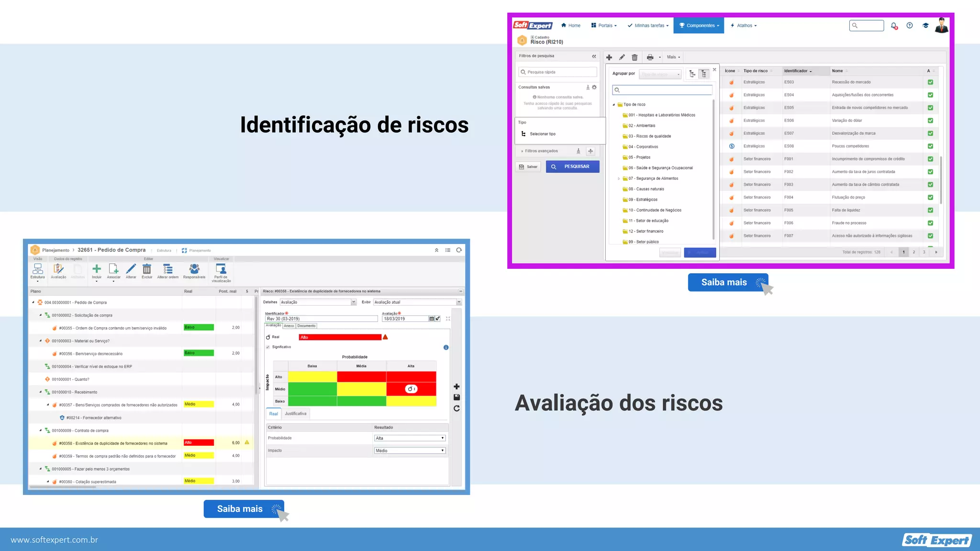This screenshot has width=980, height=551.
Task: Click the PESQUISAR button
Action: [573, 166]
